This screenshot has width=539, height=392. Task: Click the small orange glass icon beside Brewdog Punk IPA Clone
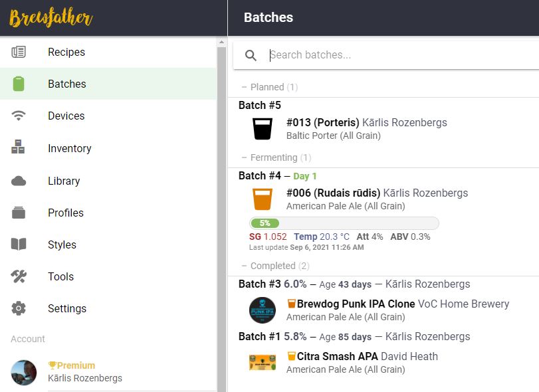pyautogui.click(x=292, y=304)
